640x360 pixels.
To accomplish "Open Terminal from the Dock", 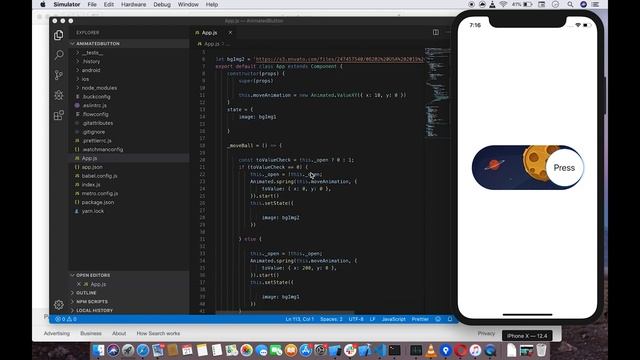I will [x=395, y=350].
